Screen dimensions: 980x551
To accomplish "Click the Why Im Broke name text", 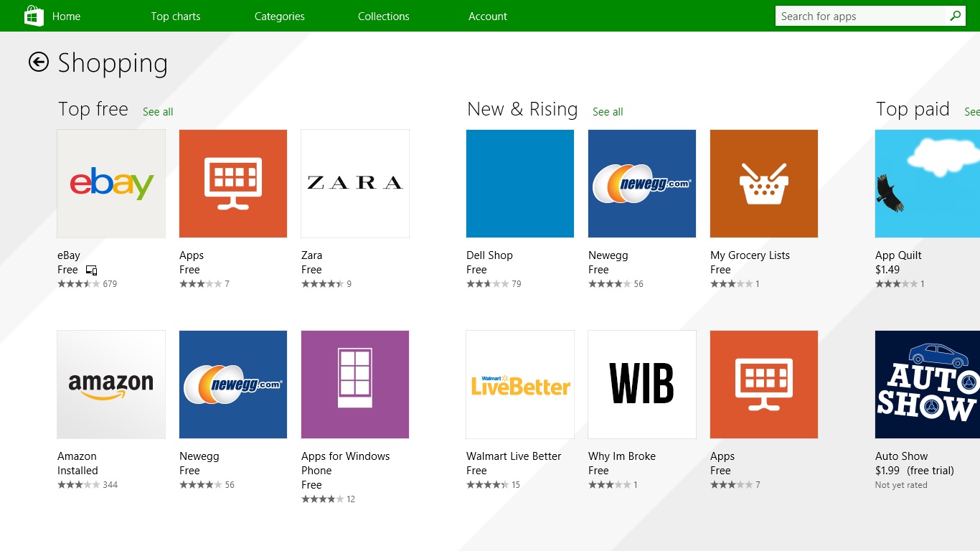I will click(x=622, y=456).
